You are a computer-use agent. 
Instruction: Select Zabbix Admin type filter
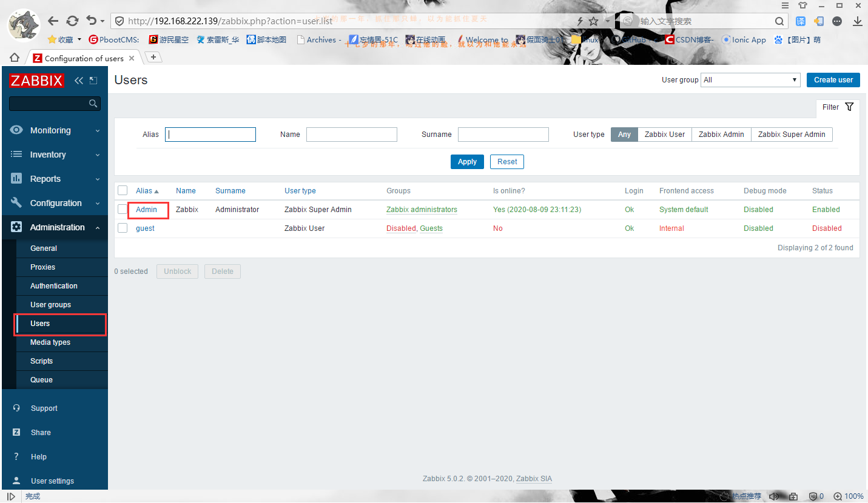pyautogui.click(x=721, y=135)
